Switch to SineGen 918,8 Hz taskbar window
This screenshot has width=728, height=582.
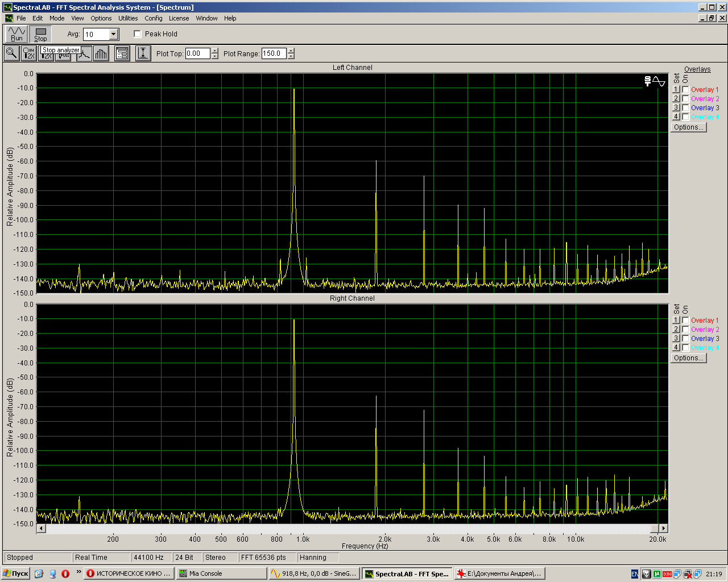(x=314, y=573)
